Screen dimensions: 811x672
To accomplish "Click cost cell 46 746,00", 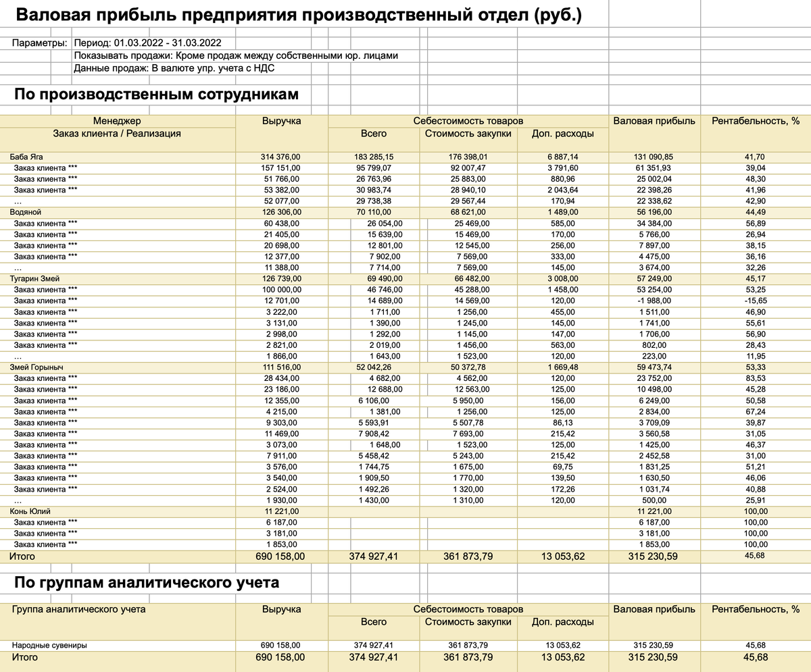I will (x=385, y=289).
